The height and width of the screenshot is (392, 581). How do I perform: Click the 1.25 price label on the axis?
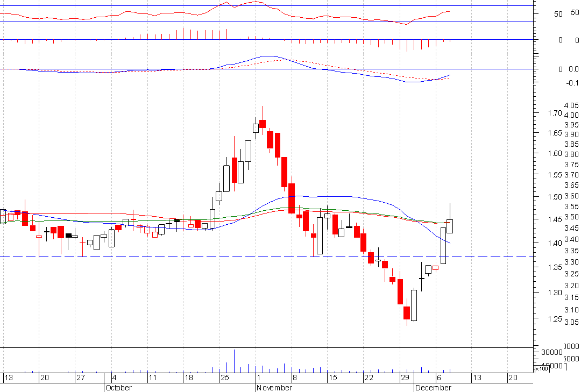click(x=555, y=319)
